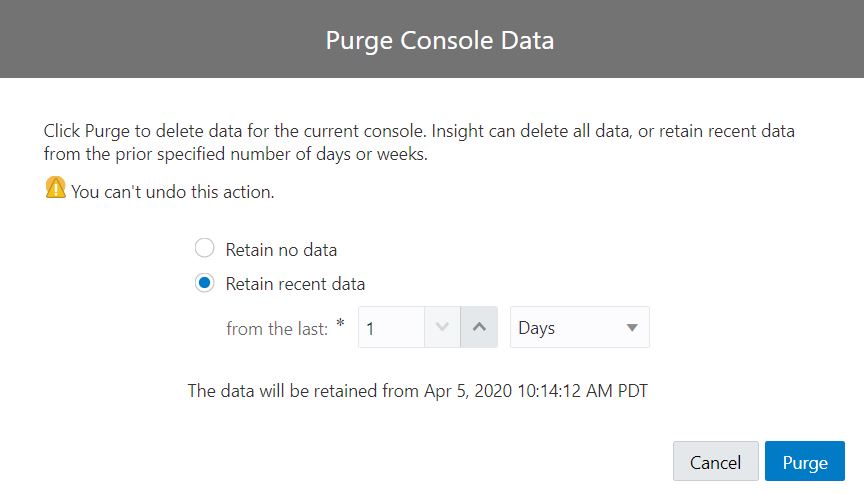Click the gray dialog header bar
The height and width of the screenshot is (494, 864).
coord(150,40)
